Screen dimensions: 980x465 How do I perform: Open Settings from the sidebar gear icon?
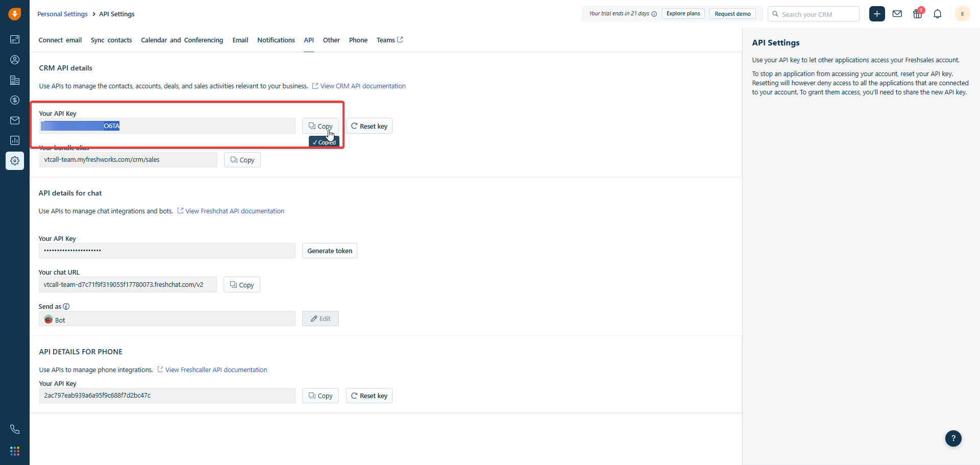[x=15, y=161]
